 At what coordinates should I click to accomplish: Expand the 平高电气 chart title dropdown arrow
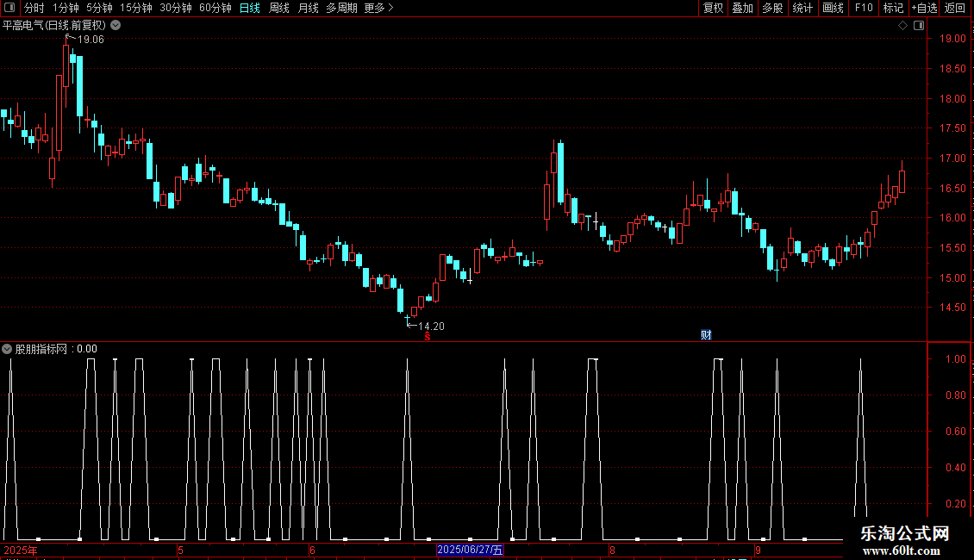pyautogui.click(x=116, y=26)
